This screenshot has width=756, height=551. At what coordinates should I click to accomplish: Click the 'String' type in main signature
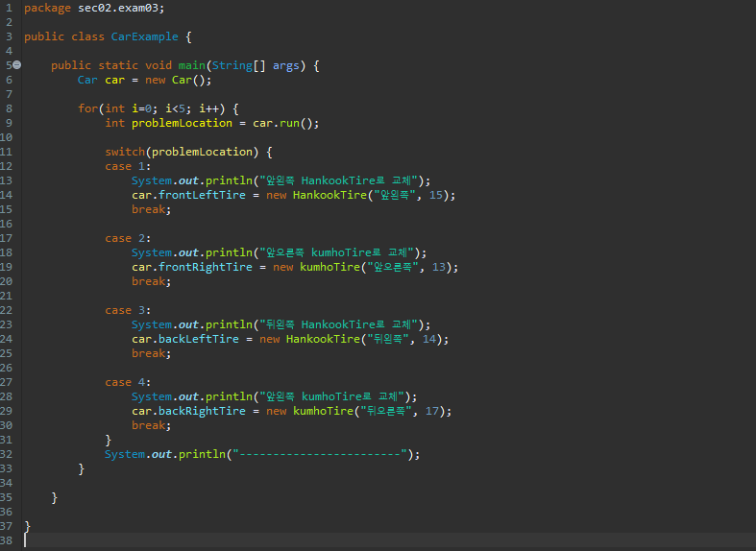point(232,65)
